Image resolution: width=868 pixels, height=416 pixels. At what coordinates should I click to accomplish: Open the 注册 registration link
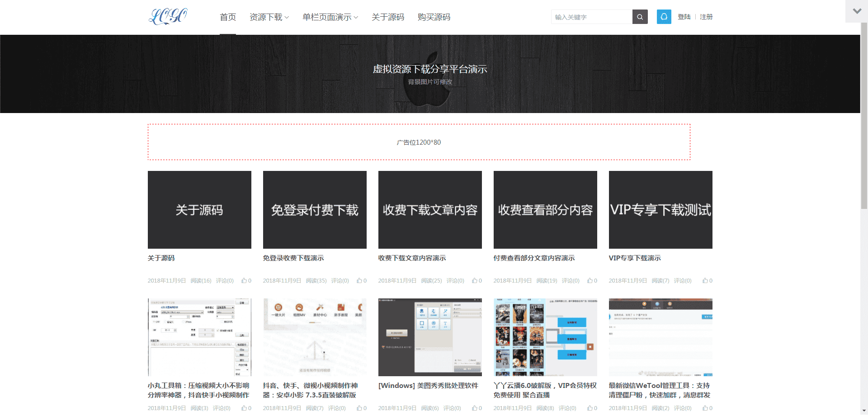(x=706, y=17)
